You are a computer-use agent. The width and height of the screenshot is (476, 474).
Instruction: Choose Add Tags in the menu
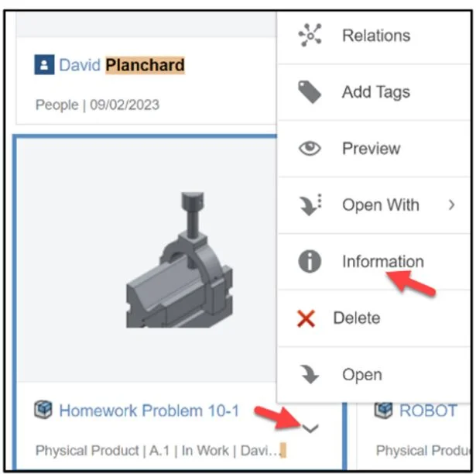click(x=375, y=92)
